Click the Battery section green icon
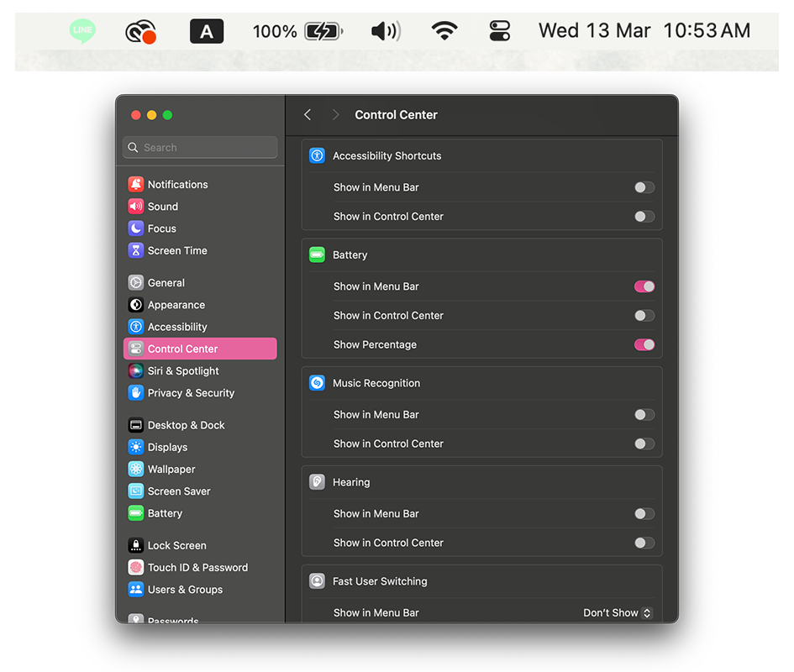Screen dimensions: 794x672 pyautogui.click(x=317, y=255)
